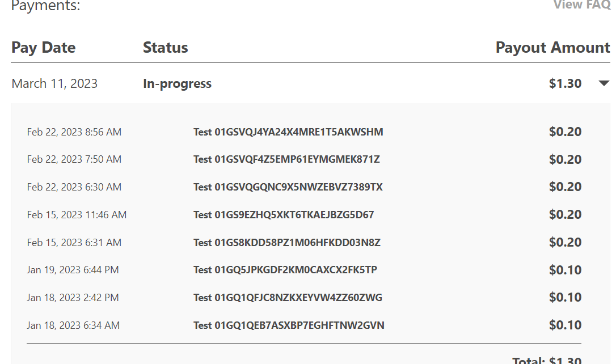Select Test 01GQ5JPKGDF2KM0CAXCX2FK5TP entry
Viewport: 616px width, 364px height.
coord(285,270)
